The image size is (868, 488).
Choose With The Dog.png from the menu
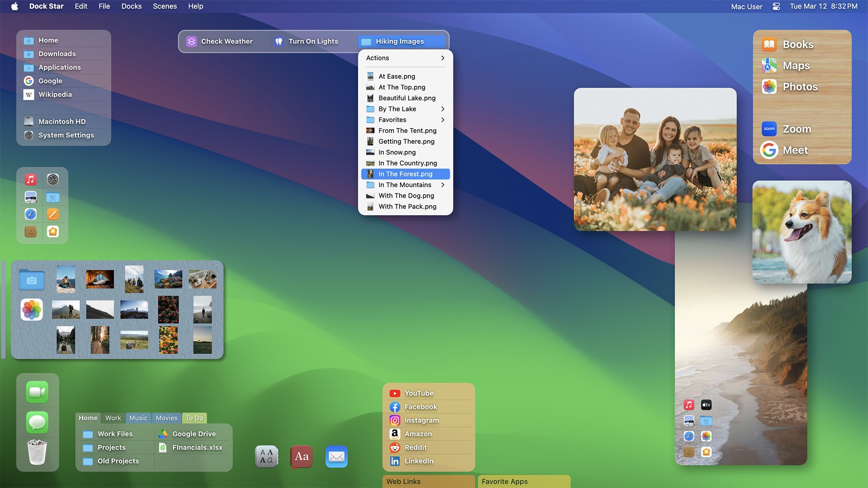406,196
